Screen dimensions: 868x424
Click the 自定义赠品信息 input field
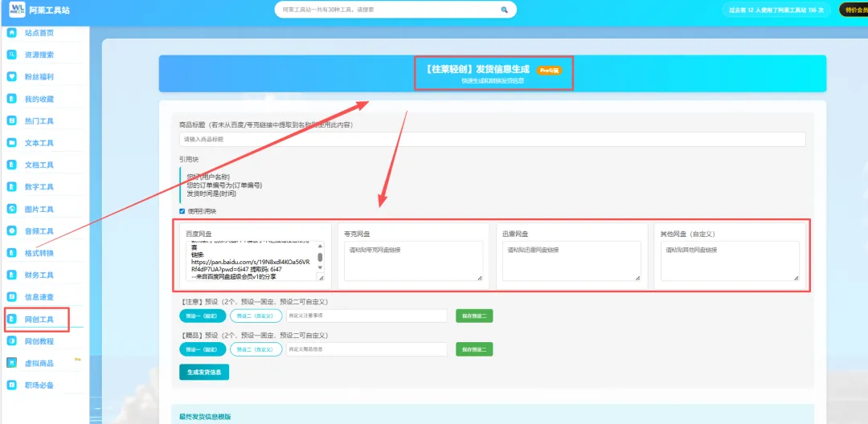click(x=366, y=349)
